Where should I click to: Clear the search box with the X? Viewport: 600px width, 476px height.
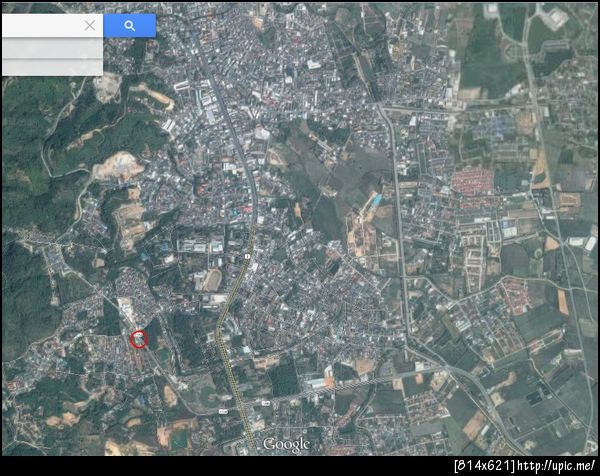point(90,26)
